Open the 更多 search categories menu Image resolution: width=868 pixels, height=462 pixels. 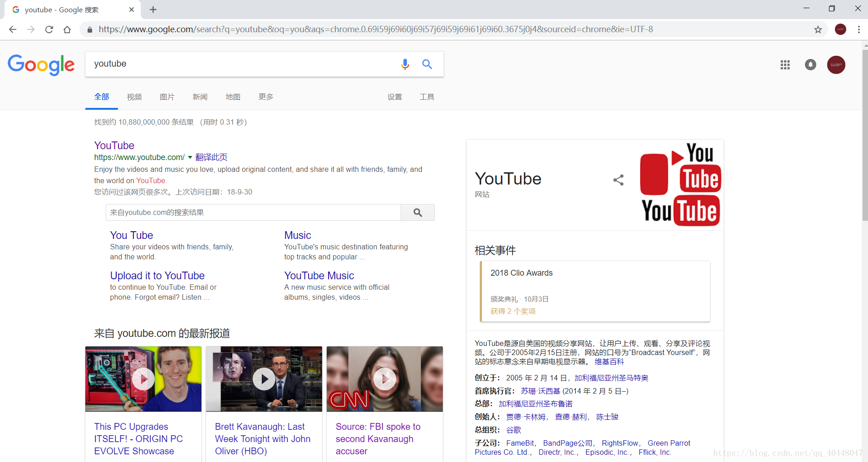point(266,97)
